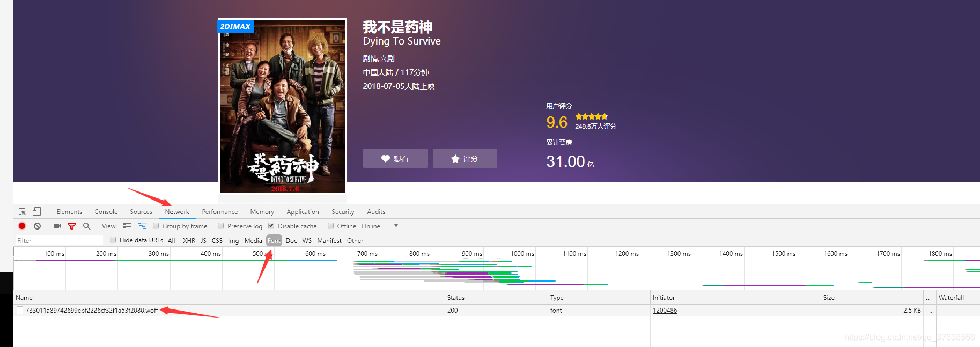Filter requests by All types
980x347 pixels.
[171, 241]
